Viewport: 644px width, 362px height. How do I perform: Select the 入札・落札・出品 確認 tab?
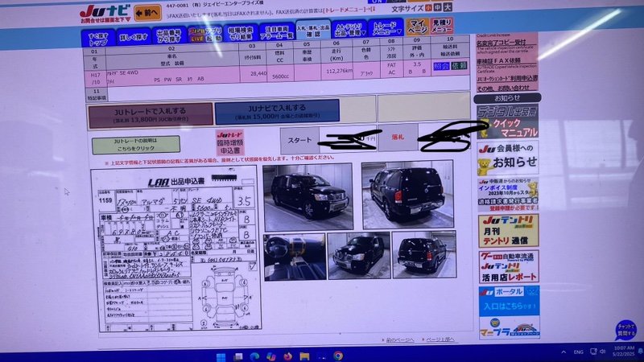click(313, 31)
